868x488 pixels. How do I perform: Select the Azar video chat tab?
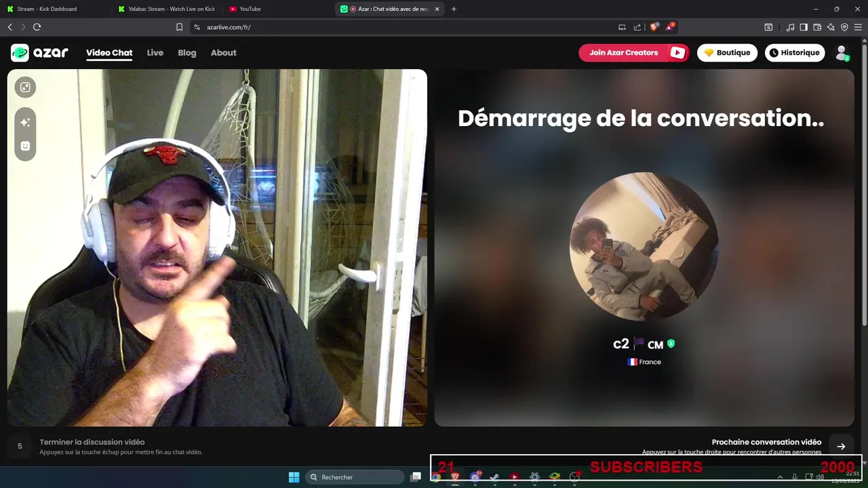click(390, 9)
